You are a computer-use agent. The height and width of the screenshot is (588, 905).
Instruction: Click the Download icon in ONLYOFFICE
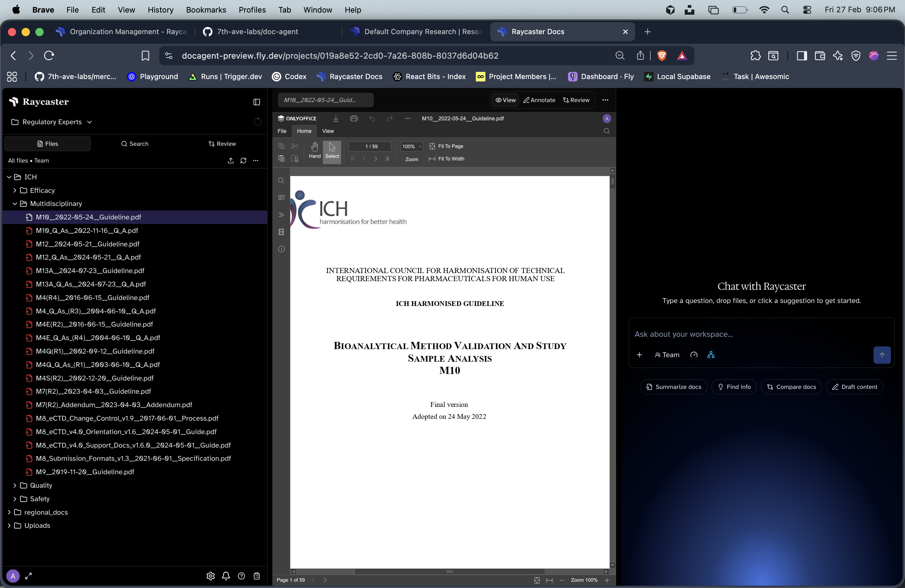pos(335,118)
